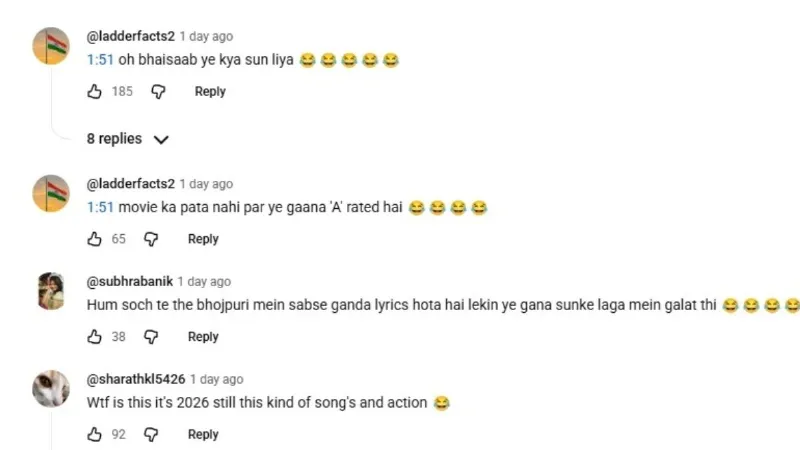
Task: Dislike the comment by @sharathkl5426
Action: point(151,435)
